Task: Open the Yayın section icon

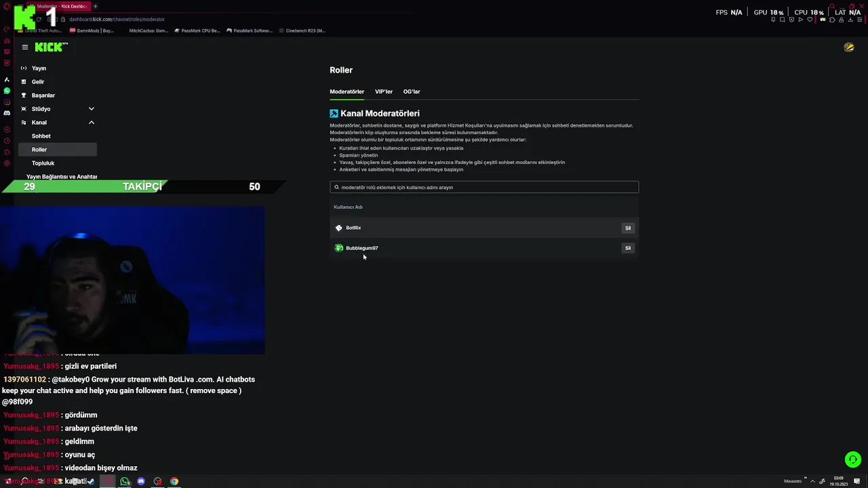Action: pos(24,68)
